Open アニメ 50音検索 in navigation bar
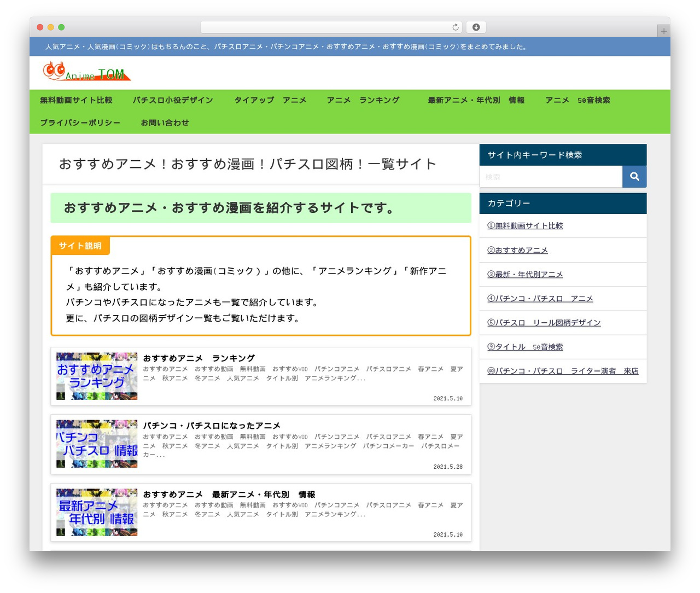 click(577, 100)
